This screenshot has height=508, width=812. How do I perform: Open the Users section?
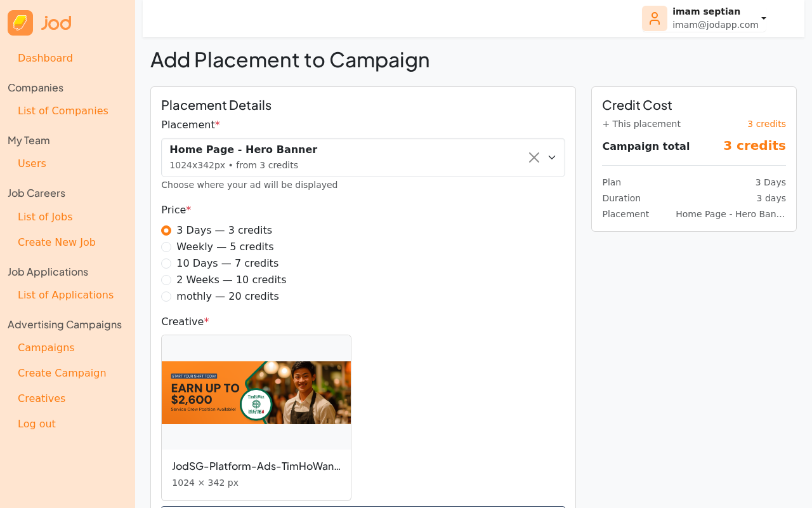click(32, 163)
